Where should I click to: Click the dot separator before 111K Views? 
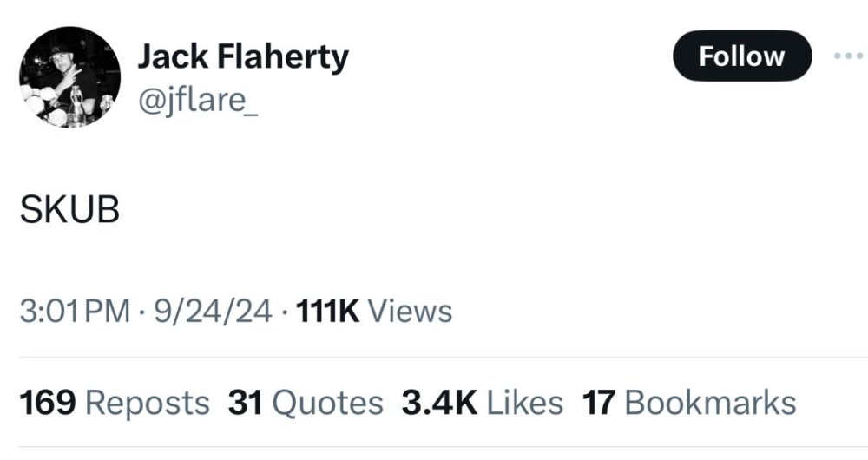[285, 311]
